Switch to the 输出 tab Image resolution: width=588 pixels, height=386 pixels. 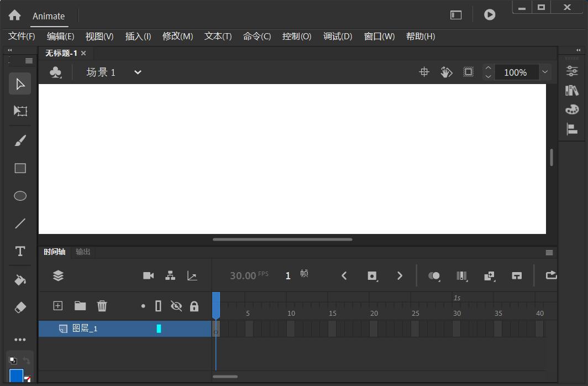83,252
